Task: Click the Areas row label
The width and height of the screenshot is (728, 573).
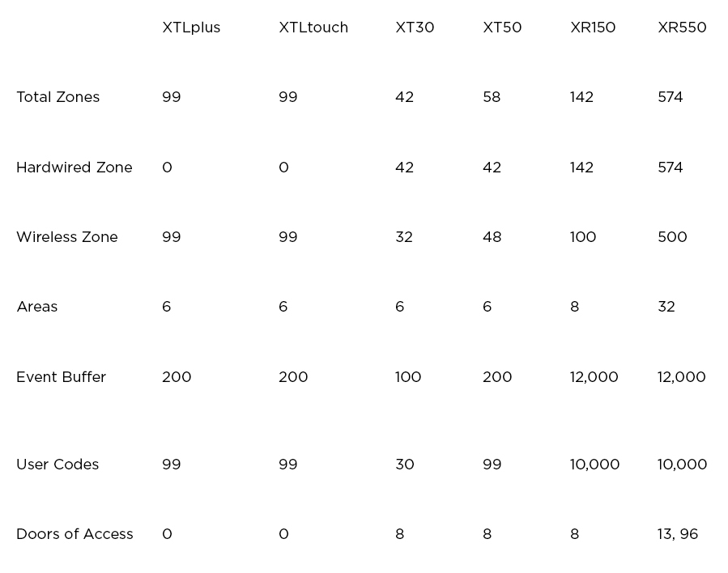Action: [x=37, y=307]
